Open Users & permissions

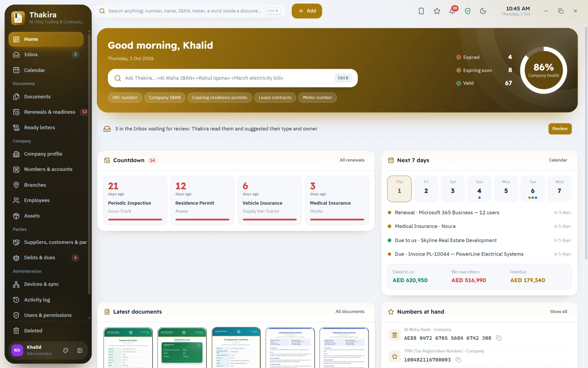46,315
